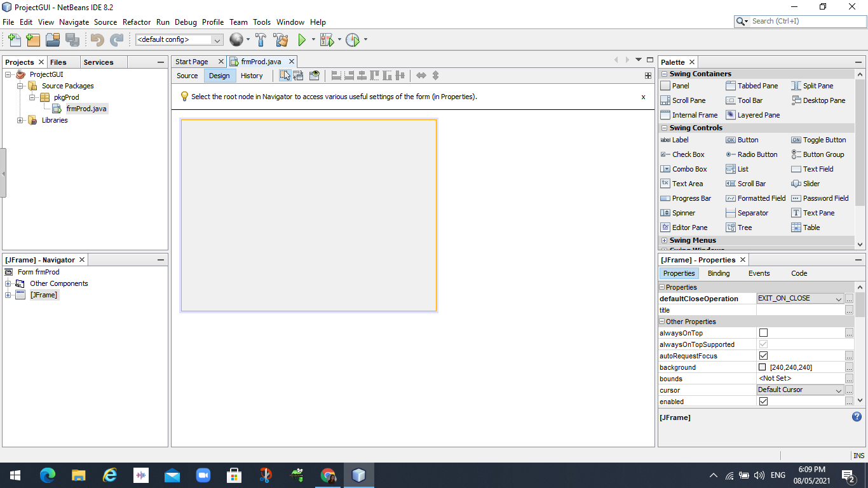The height and width of the screenshot is (488, 868).
Task: Dismiss the root node hint message
Action: tap(643, 97)
